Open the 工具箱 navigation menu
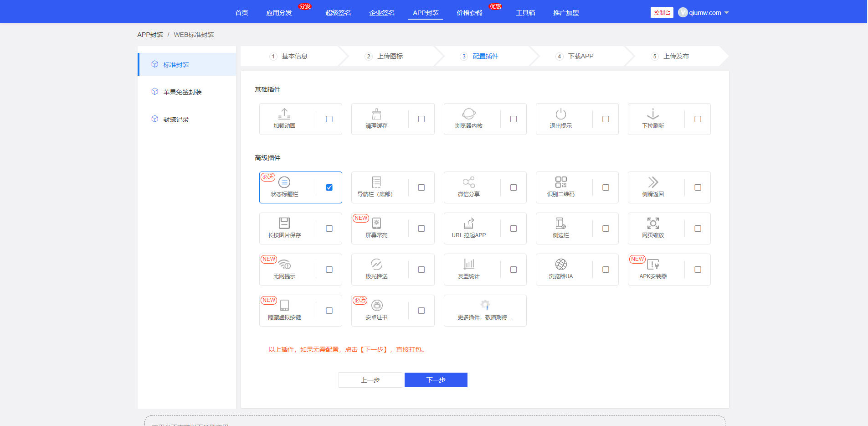868x426 pixels. click(525, 13)
